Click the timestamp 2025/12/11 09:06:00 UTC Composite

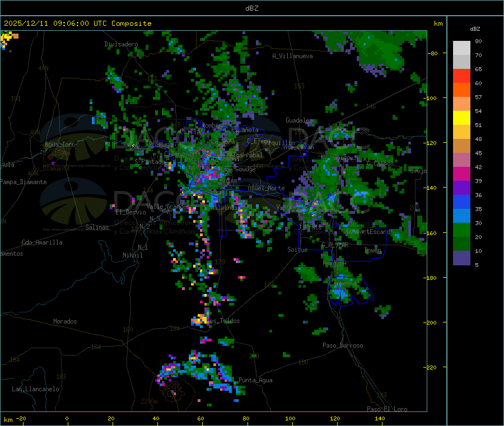(77, 24)
